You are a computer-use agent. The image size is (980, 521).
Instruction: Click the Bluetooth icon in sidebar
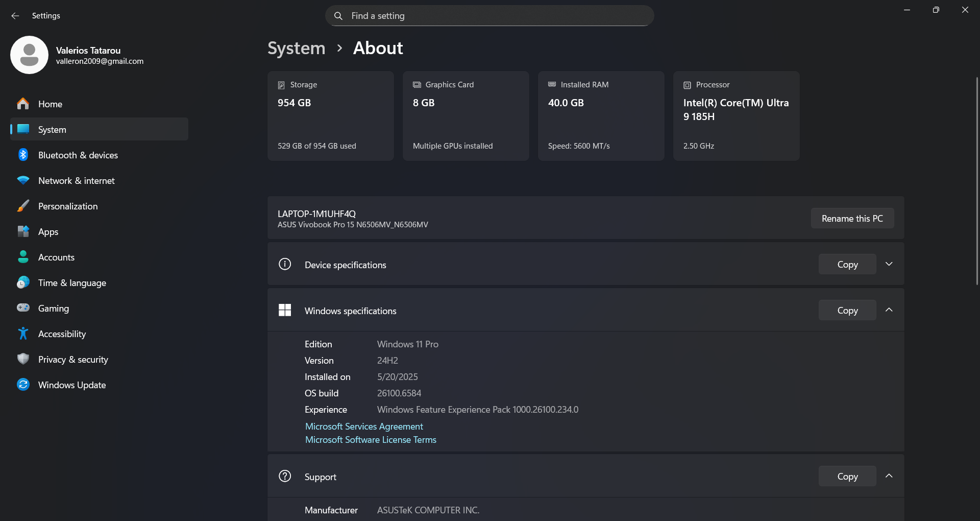tap(23, 155)
